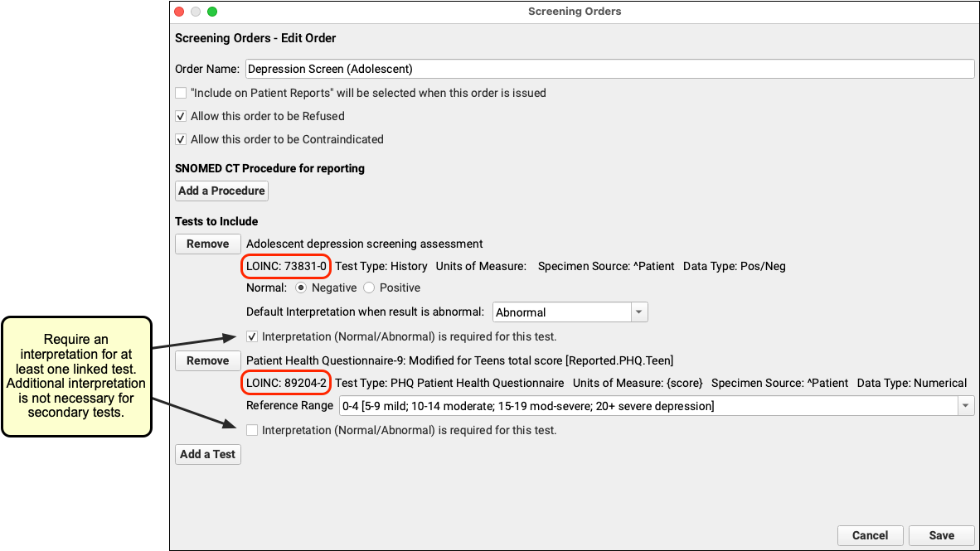The width and height of the screenshot is (980, 551).
Task: Click the green maximize window button
Action: pyautogui.click(x=212, y=12)
